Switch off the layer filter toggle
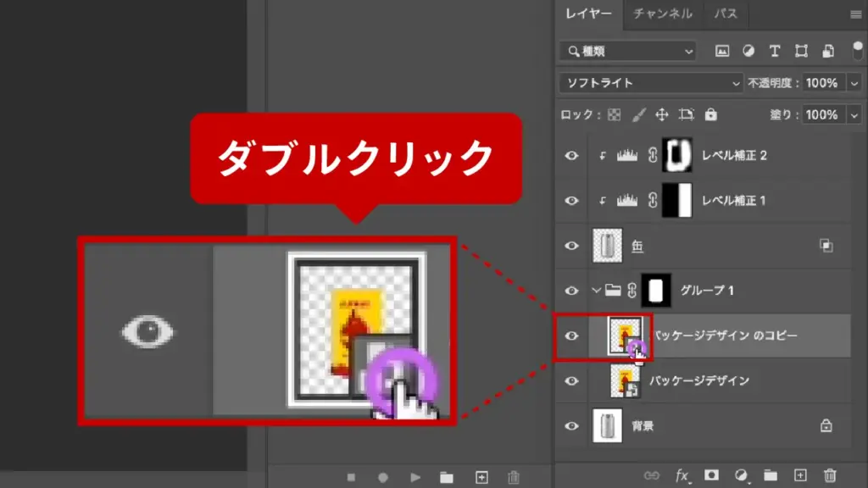The image size is (868, 488). pos(856,50)
